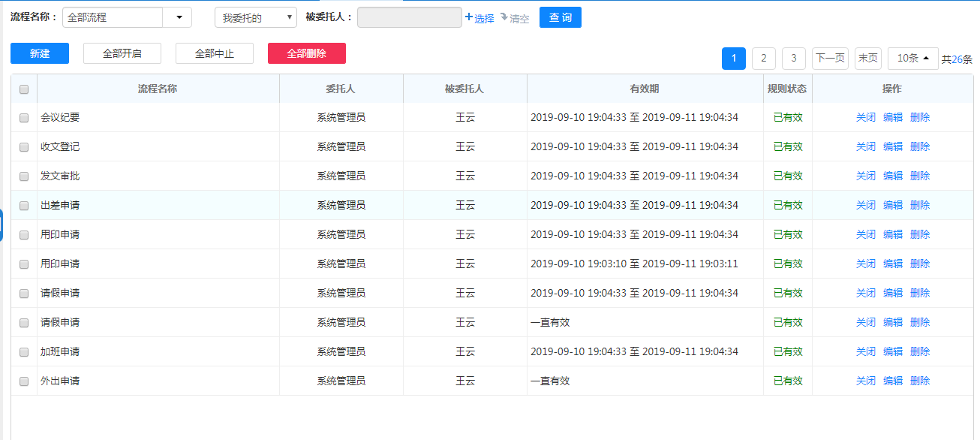Expand the 我委托的 dropdown

(x=256, y=17)
